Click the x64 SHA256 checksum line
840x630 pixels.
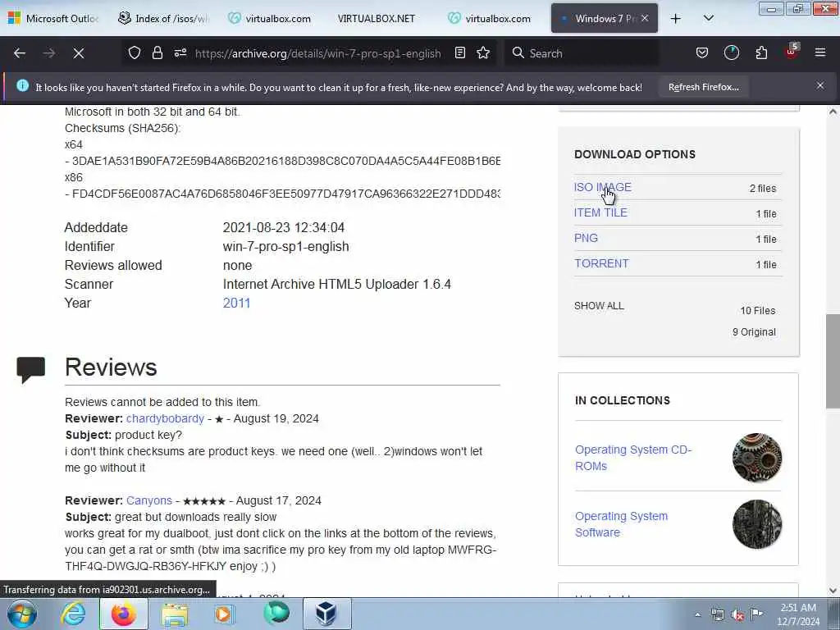pos(283,161)
